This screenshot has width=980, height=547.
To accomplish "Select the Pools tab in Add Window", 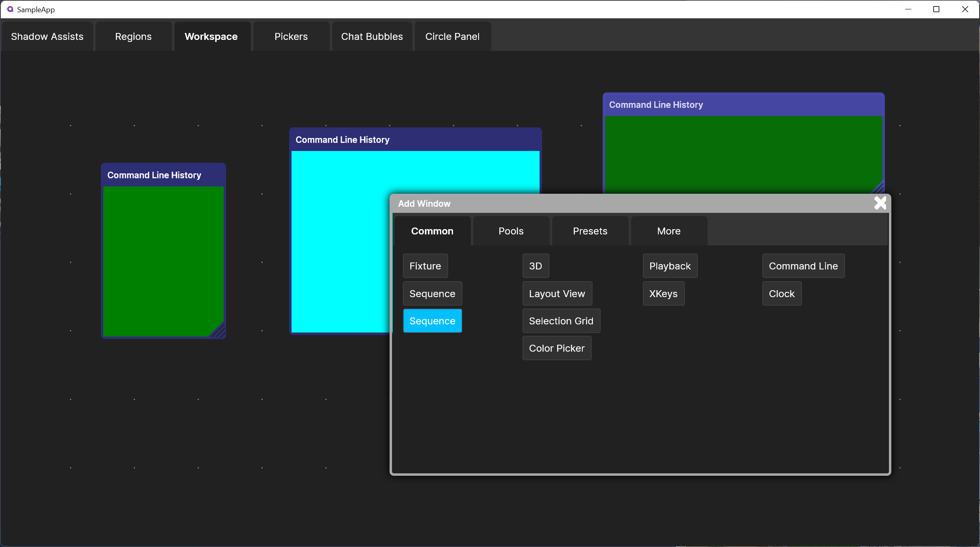I will pyautogui.click(x=511, y=231).
